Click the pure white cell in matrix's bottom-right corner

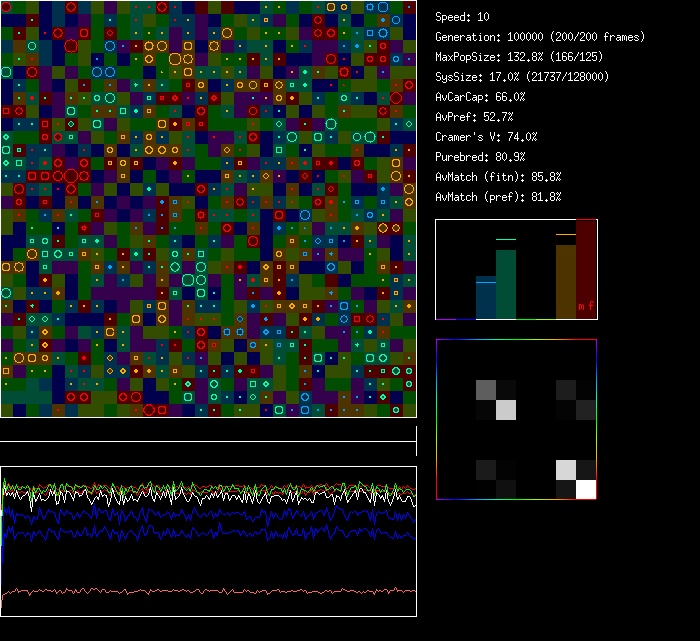586,489
